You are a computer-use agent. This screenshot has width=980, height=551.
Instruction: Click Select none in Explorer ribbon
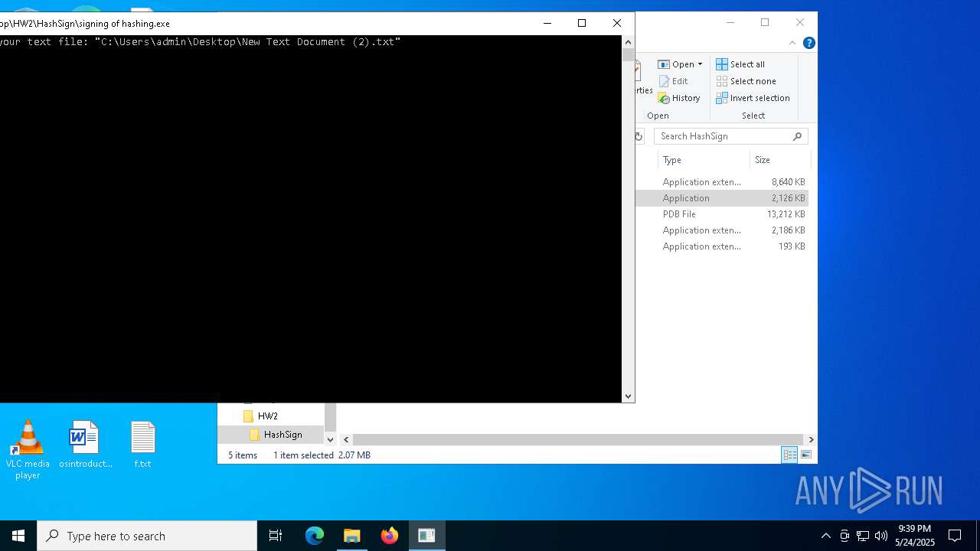click(746, 81)
